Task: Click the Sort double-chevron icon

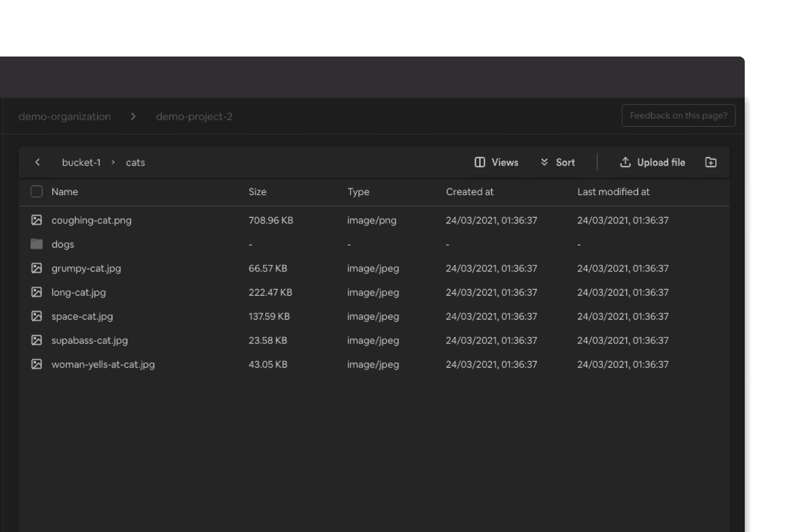Action: [544, 162]
